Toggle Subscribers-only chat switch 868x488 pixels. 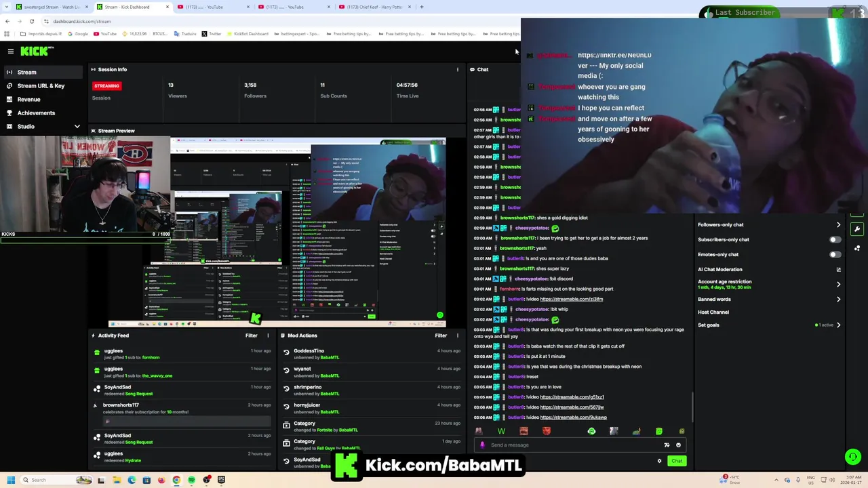[x=835, y=239]
